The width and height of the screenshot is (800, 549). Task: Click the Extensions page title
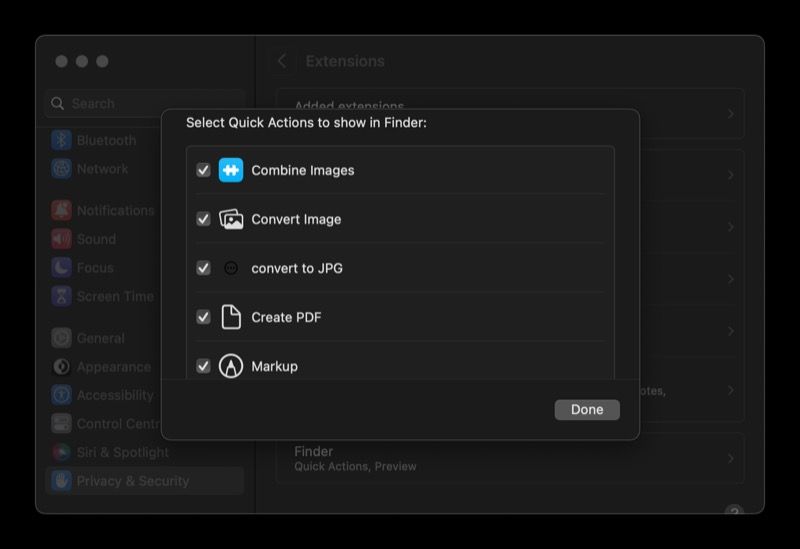coord(345,61)
